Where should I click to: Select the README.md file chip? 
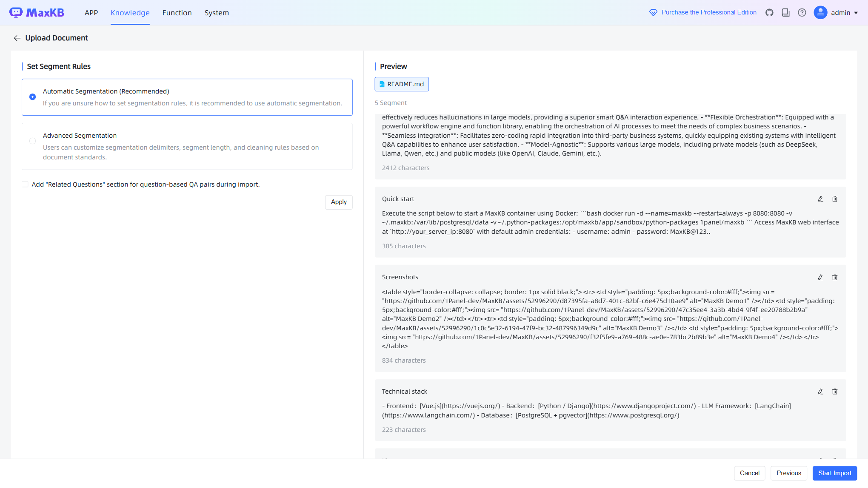point(402,84)
